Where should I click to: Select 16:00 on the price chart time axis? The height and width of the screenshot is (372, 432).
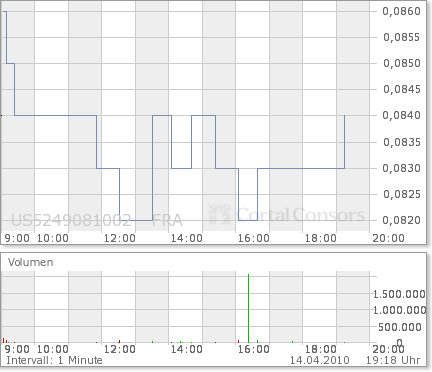tap(254, 238)
